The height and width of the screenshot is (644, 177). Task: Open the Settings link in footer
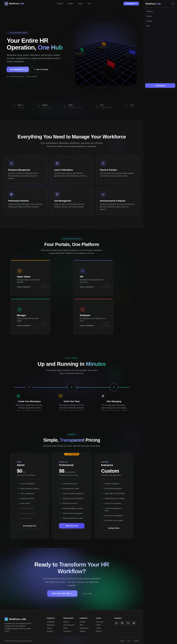pyautogui.click(x=82, y=631)
